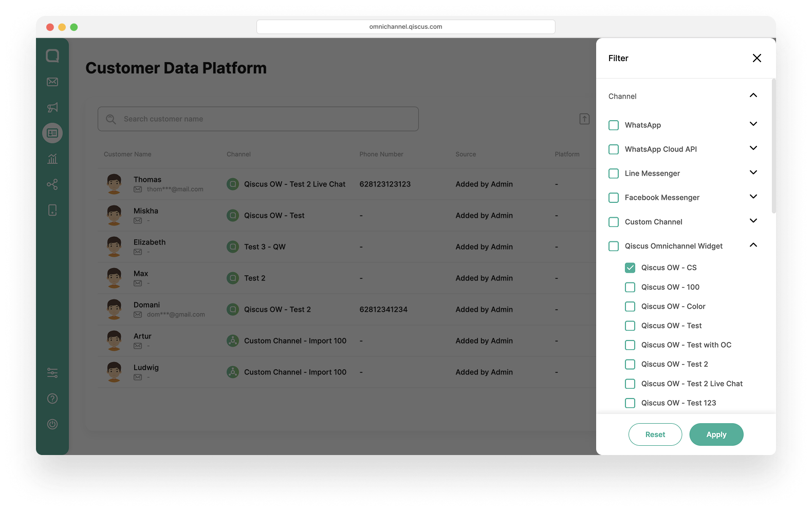Check the Qiscus OW - Test checkbox

click(630, 326)
